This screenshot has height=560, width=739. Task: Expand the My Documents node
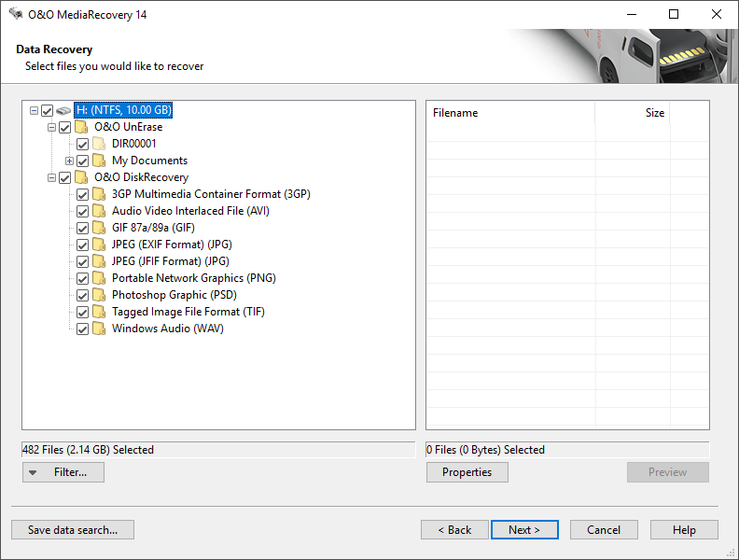click(x=69, y=161)
